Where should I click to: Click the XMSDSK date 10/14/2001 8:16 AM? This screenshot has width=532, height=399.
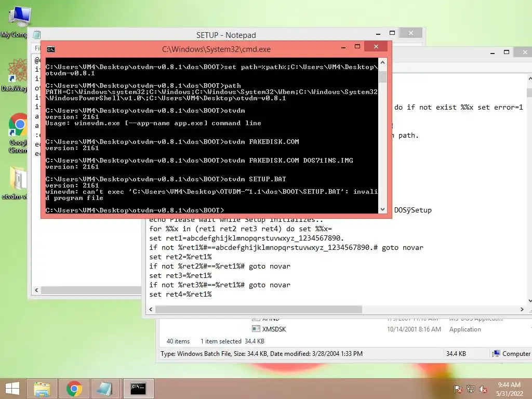(414, 329)
